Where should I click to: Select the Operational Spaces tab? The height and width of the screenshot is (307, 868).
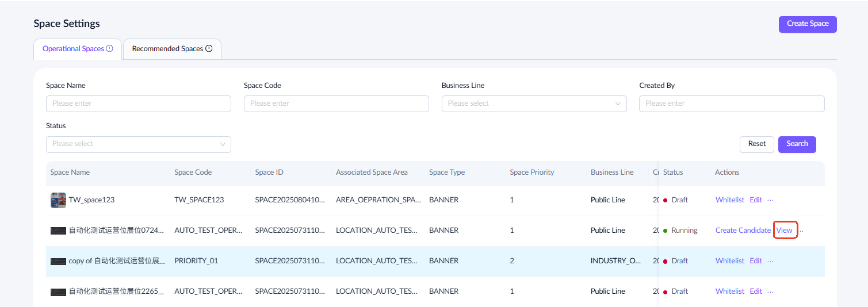point(72,49)
